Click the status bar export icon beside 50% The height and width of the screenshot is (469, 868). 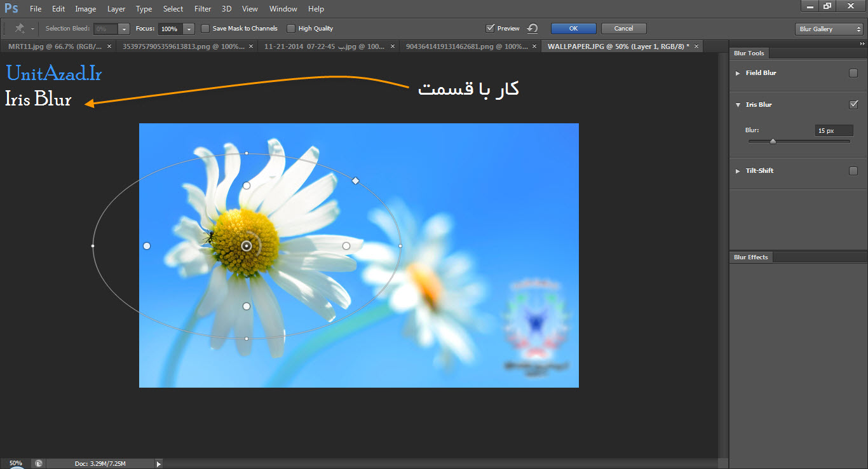coord(39,464)
